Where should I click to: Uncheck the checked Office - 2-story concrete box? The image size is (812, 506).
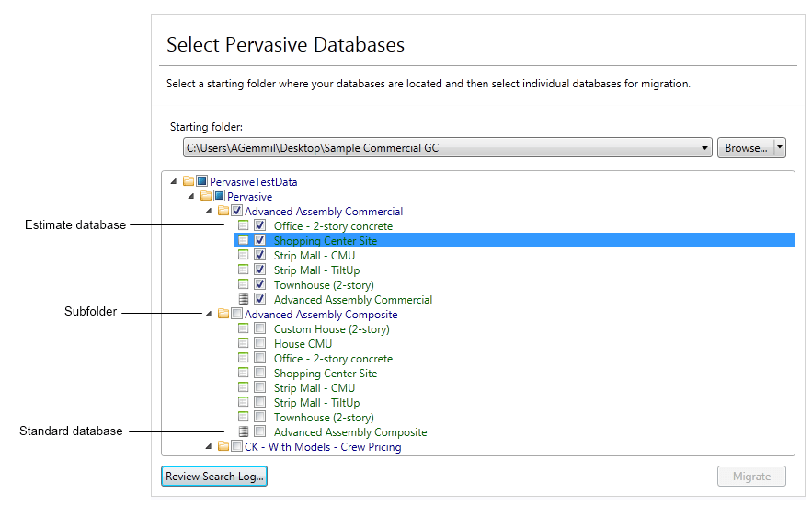coord(260,225)
